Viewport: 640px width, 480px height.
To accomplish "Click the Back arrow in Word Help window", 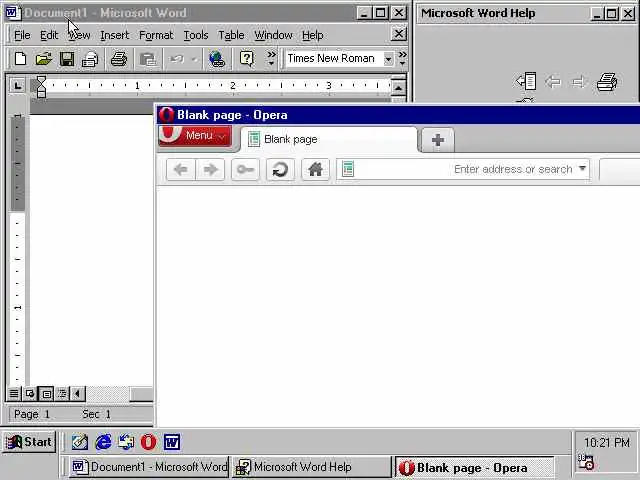I will tap(553, 82).
